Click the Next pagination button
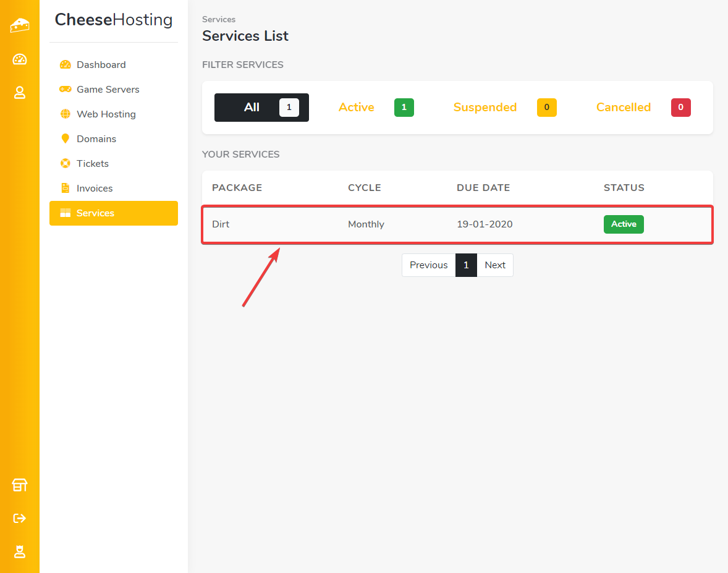 (x=495, y=265)
